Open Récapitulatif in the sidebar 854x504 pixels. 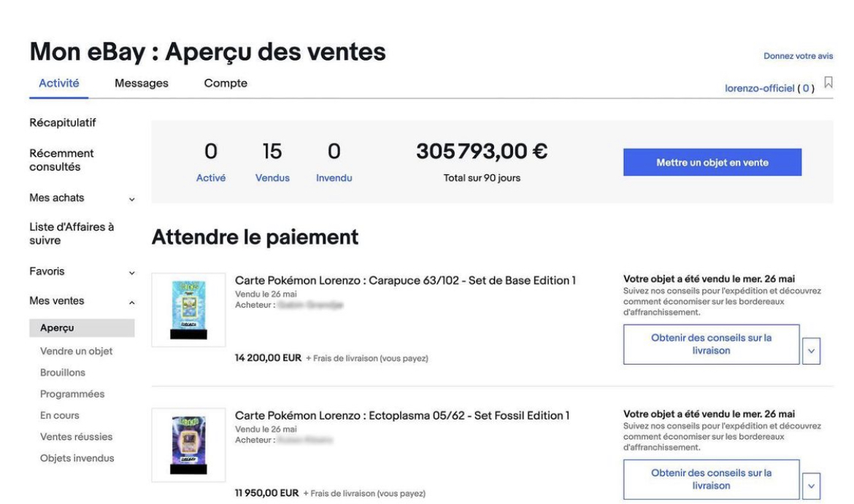tap(63, 123)
